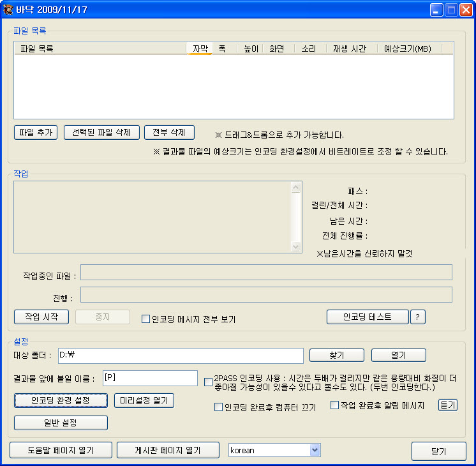476x466 pixels.
Task: Click the 예상크기(MB) column header
Action: [x=407, y=49]
